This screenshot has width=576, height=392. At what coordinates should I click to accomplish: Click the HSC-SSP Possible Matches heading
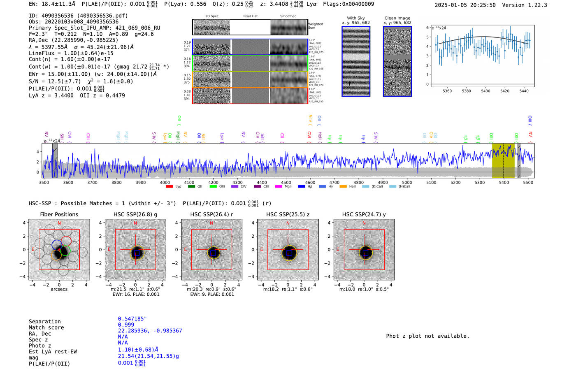pyautogui.click(x=102, y=204)
